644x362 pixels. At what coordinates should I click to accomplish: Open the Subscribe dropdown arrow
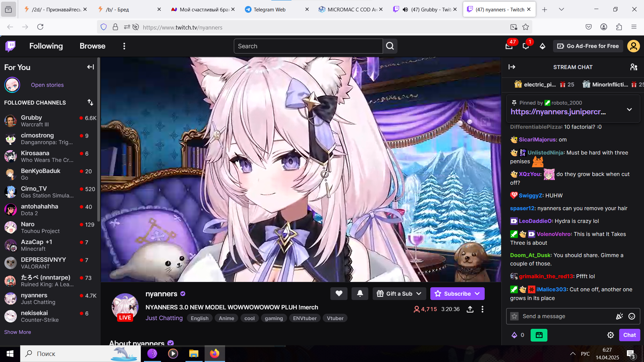[477, 294]
